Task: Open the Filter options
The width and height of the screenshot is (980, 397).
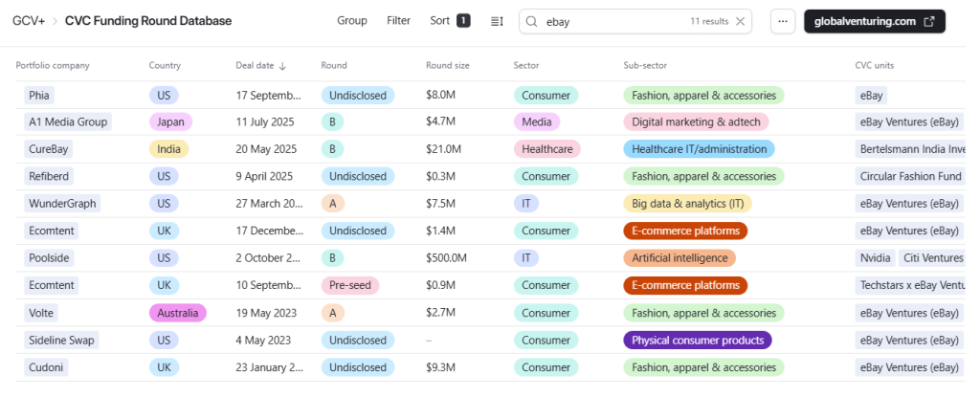Action: (399, 21)
